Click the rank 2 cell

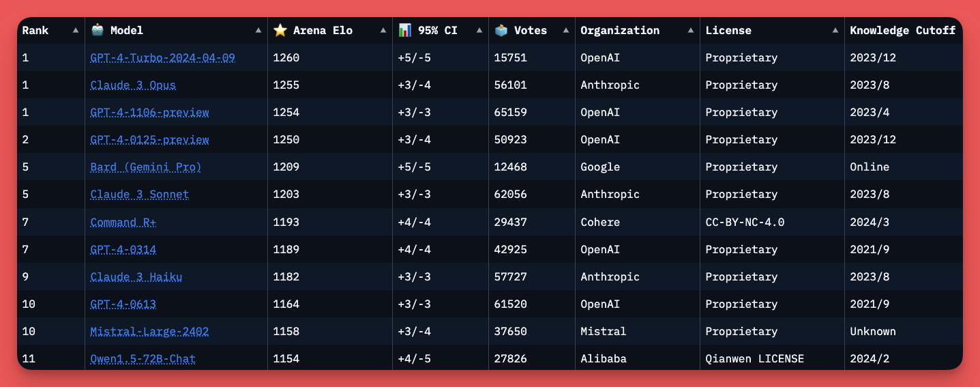25,140
